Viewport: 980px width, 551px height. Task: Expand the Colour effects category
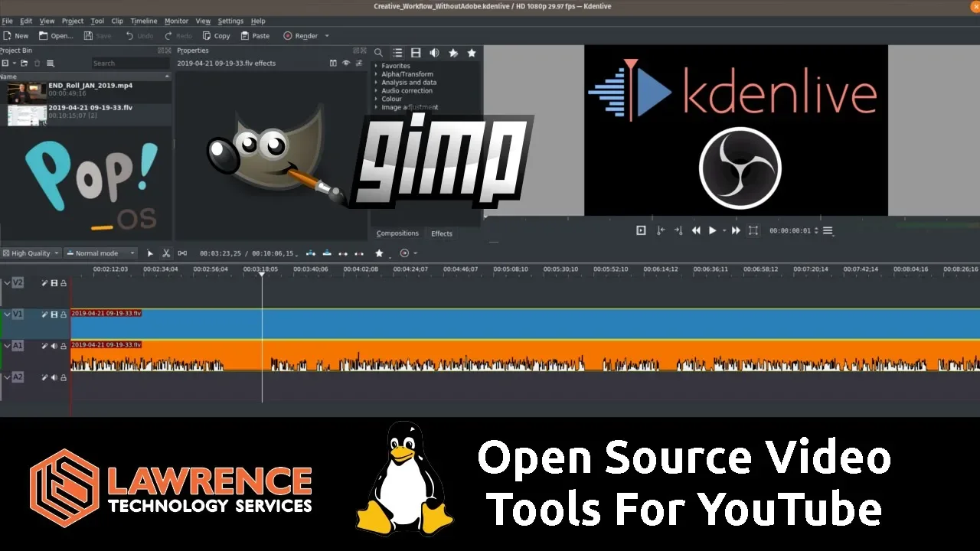(375, 99)
